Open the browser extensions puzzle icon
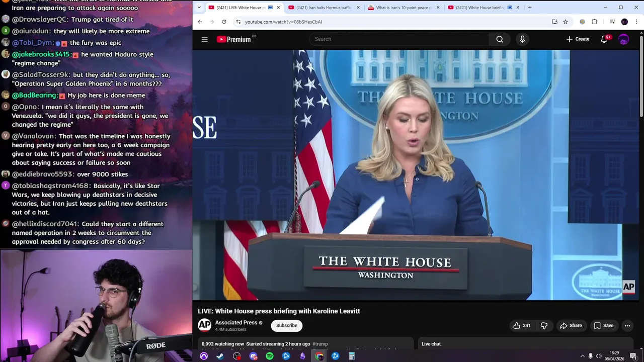Image resolution: width=644 pixels, height=362 pixels. point(594,22)
